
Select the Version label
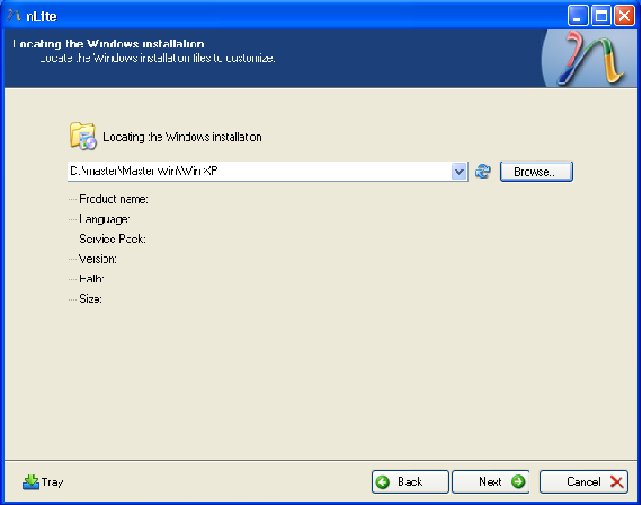[98, 259]
